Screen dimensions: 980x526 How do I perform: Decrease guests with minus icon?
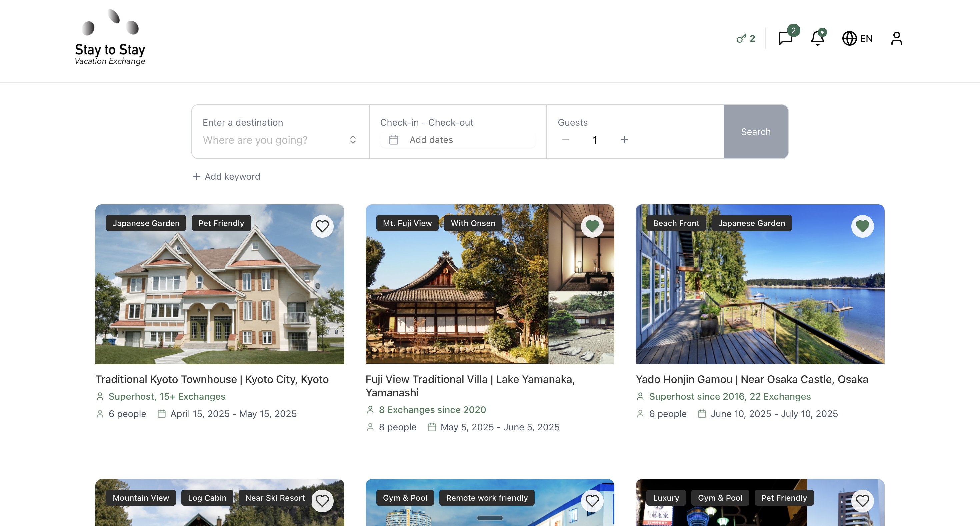point(565,140)
